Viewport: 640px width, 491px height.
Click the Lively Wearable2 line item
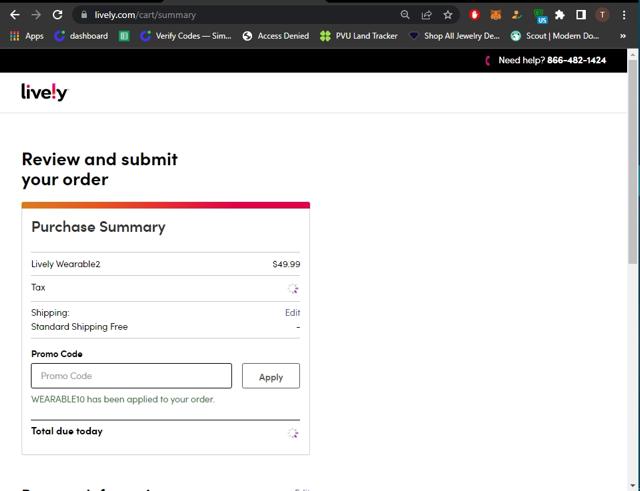coord(66,264)
